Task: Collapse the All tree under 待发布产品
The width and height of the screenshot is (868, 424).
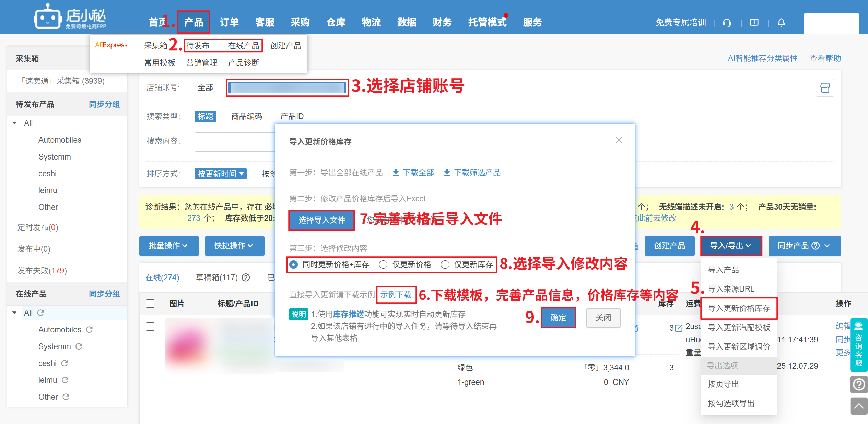Action: [x=14, y=123]
